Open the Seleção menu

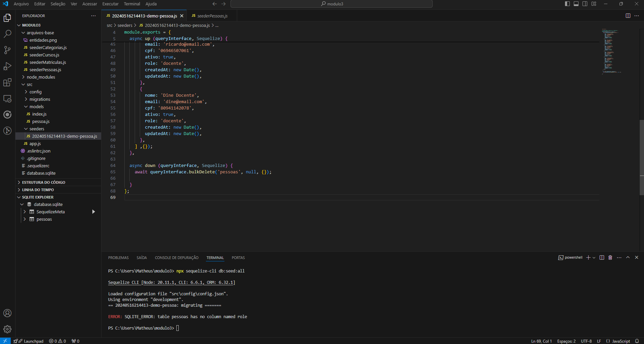pos(58,4)
